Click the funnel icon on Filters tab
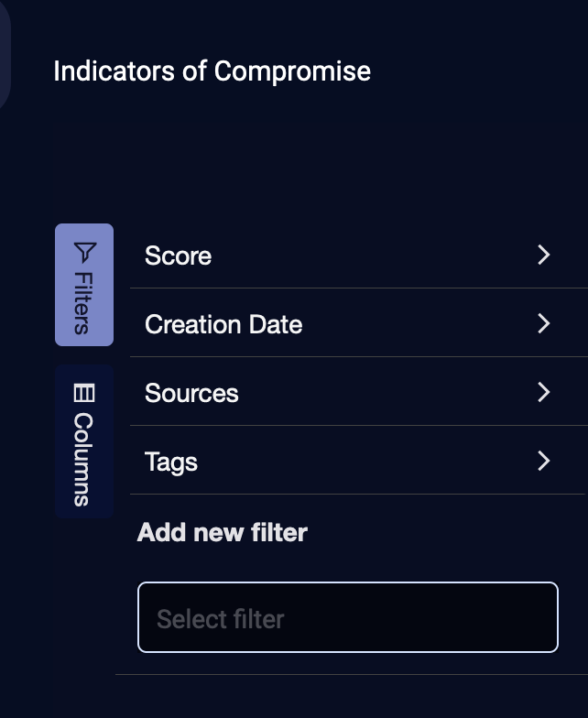Screen dimensions: 588x718 84,251
